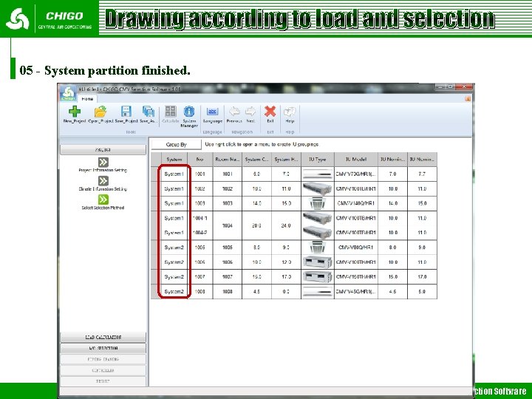Click No cell 1004-1
This screenshot has height=399, width=532.
tap(199, 218)
